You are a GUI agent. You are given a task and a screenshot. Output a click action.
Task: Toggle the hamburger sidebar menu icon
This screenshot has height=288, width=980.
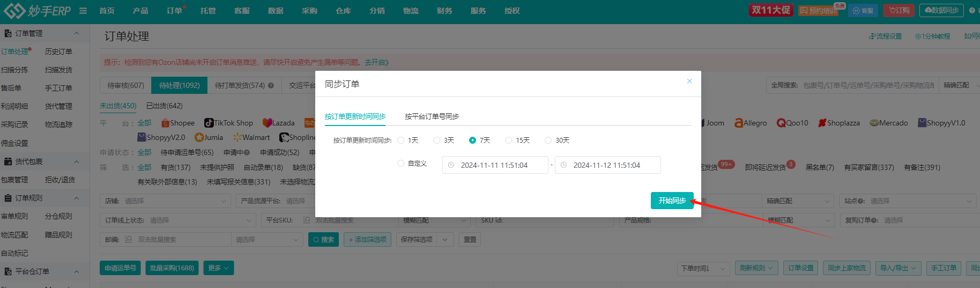83,11
